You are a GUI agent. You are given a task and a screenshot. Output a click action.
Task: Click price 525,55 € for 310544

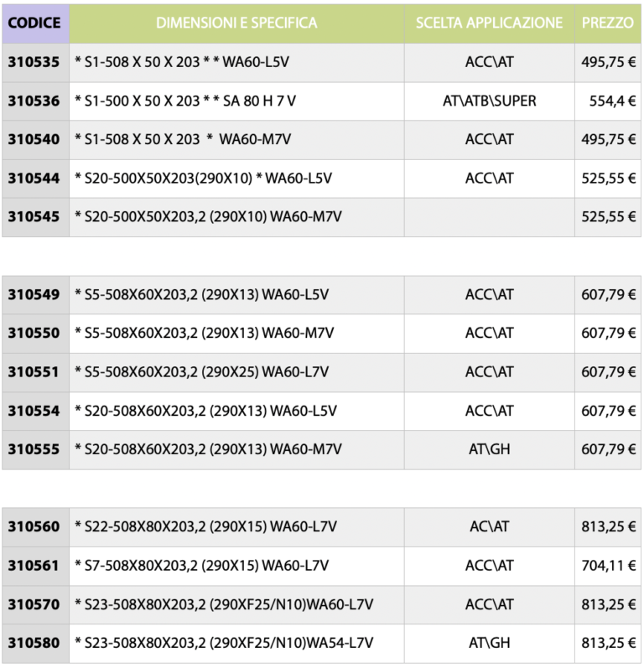click(x=608, y=179)
